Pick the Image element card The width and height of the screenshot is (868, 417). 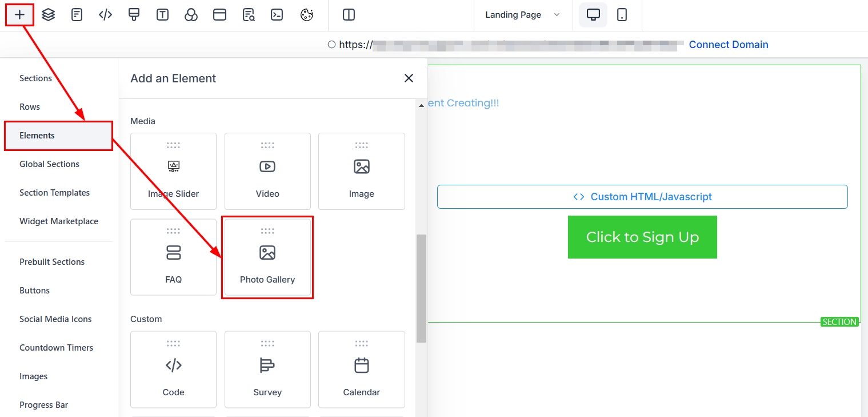[x=362, y=171]
